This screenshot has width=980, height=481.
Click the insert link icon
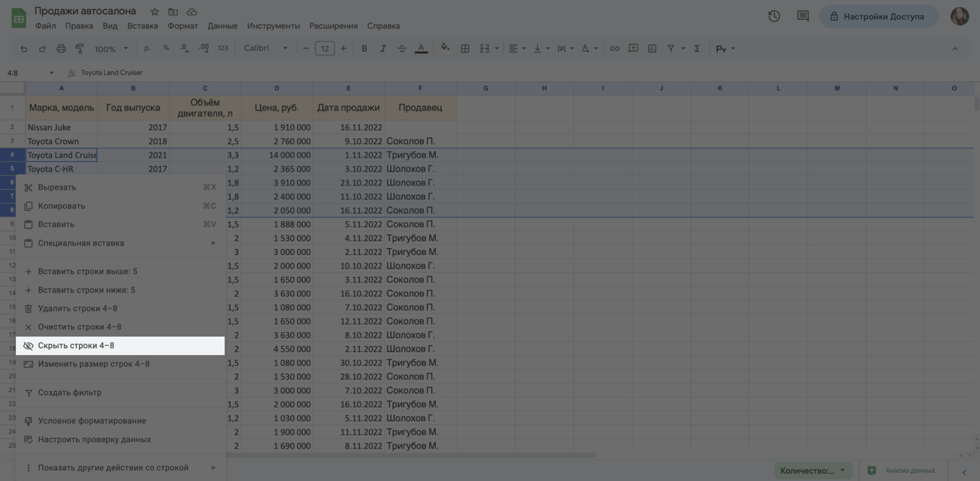tap(614, 48)
